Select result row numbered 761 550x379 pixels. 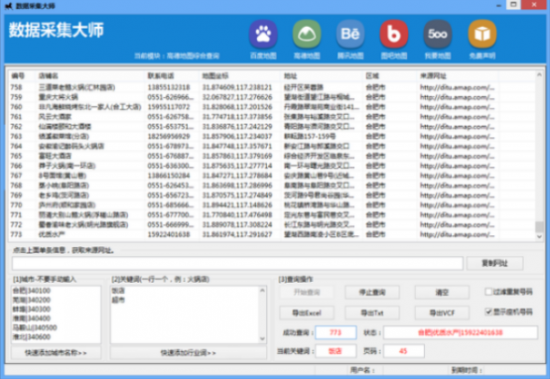272,117
